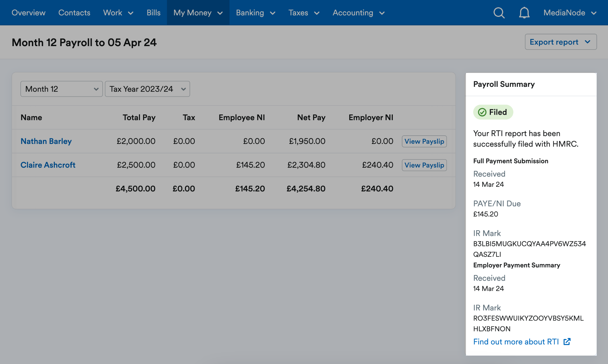The height and width of the screenshot is (364, 608).
Task: Click the Tax column header
Action: click(189, 117)
